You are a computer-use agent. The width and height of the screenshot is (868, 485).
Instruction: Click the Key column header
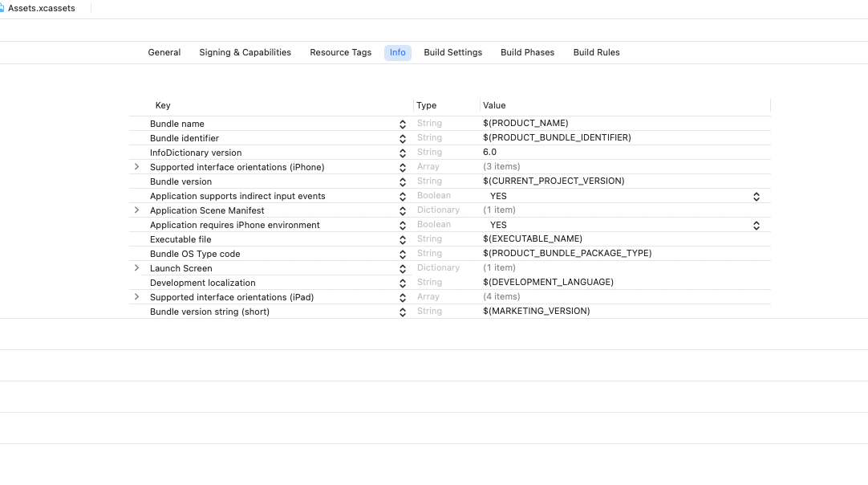click(163, 105)
